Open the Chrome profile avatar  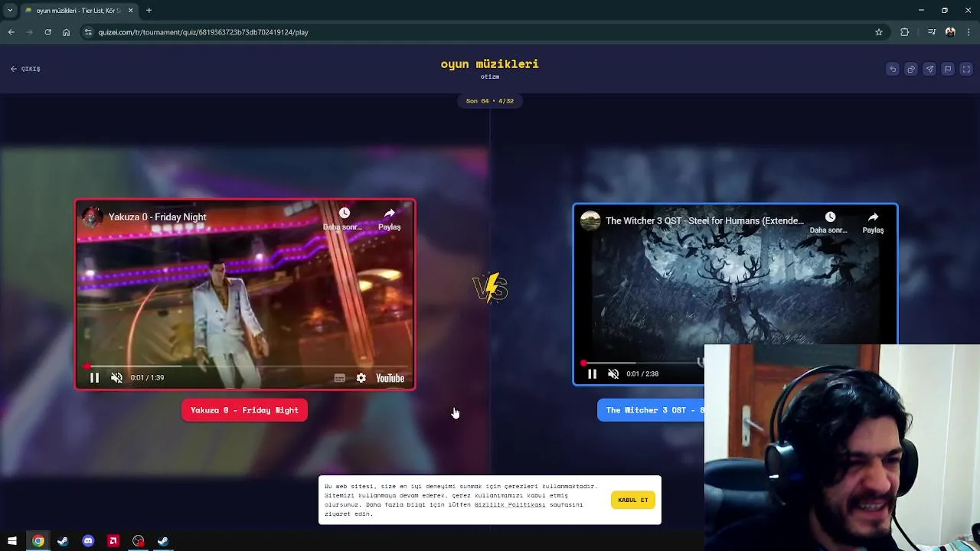coord(950,32)
